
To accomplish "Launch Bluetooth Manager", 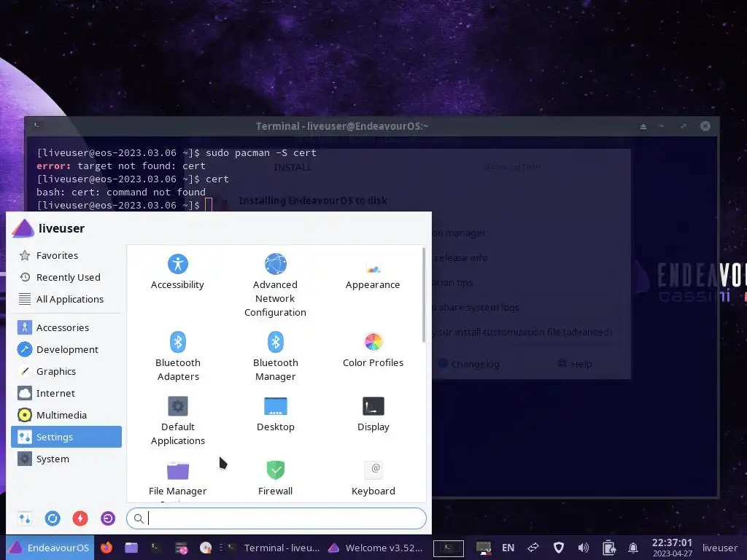I will tap(275, 357).
